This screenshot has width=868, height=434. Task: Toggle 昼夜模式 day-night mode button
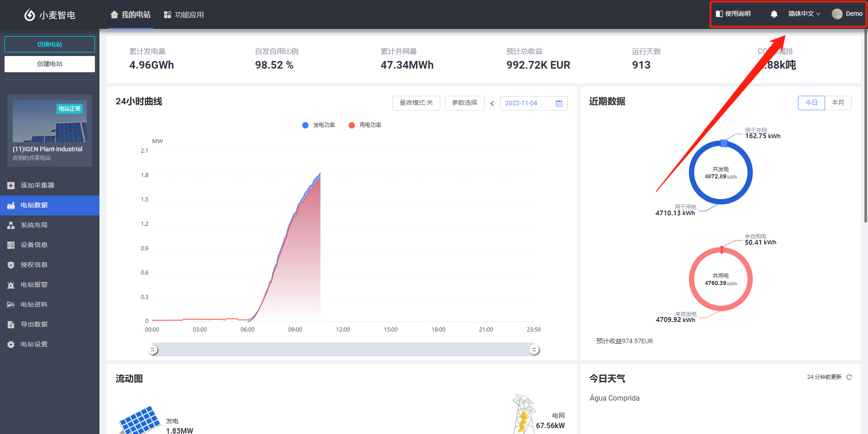[x=416, y=103]
